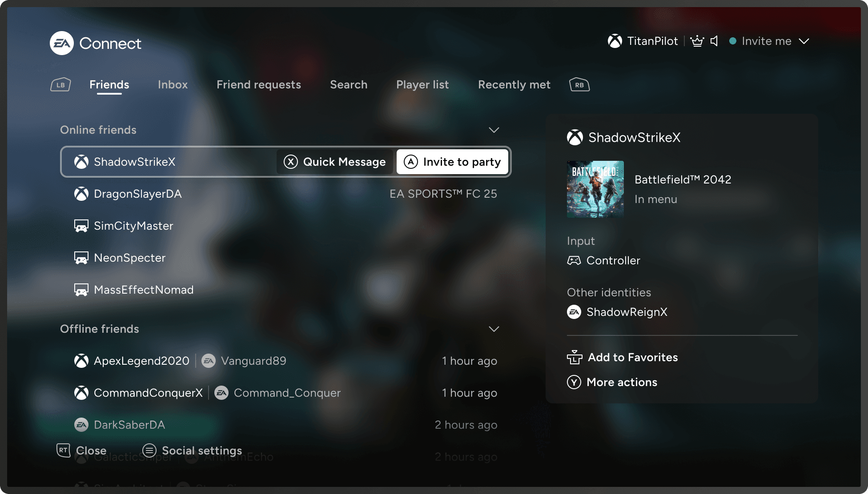Click Invite to party button
This screenshot has height=494, width=868.
point(452,162)
